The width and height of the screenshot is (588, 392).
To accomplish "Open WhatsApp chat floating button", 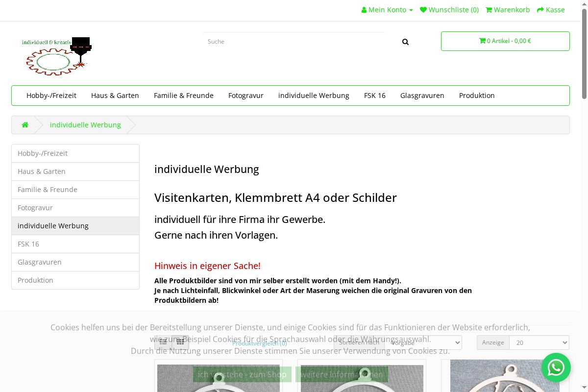I will (556, 367).
